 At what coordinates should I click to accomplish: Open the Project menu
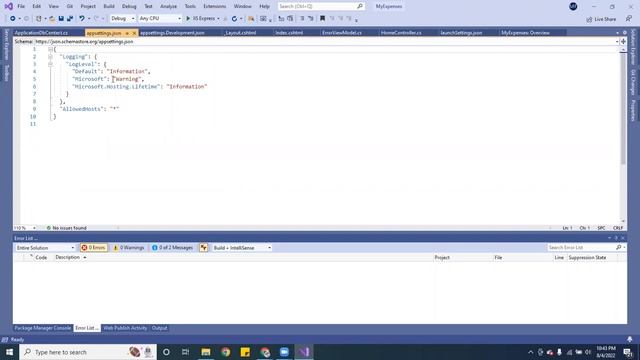pos(88,7)
